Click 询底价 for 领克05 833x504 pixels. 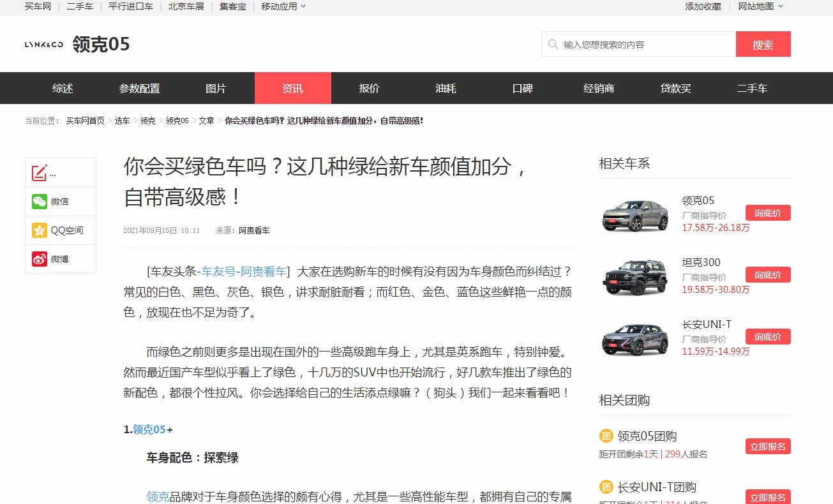click(x=768, y=213)
